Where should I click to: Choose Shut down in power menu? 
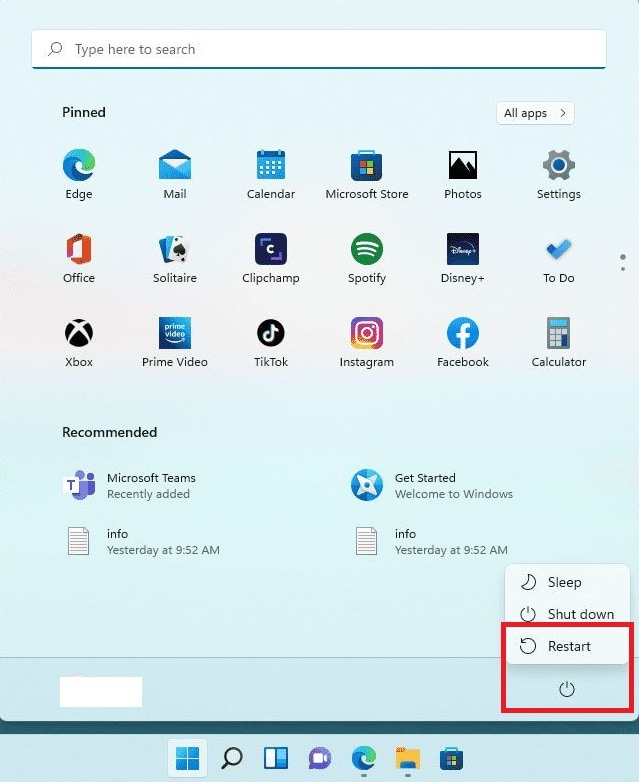pos(567,614)
